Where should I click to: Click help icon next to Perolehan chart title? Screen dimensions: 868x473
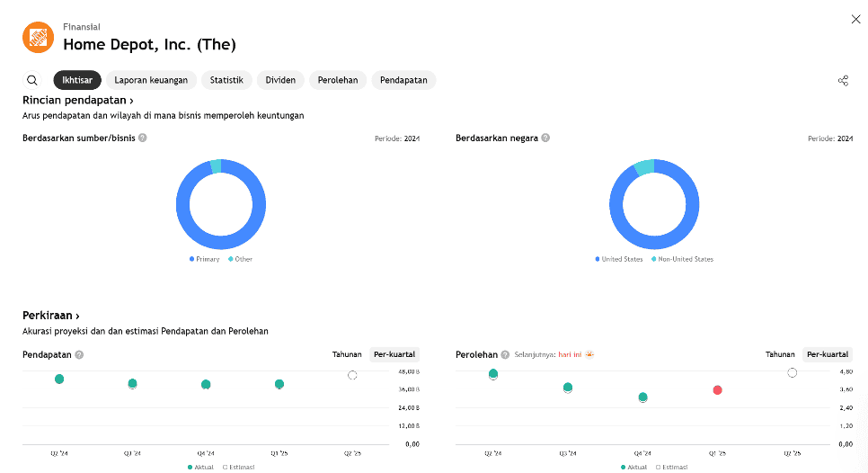click(x=506, y=355)
